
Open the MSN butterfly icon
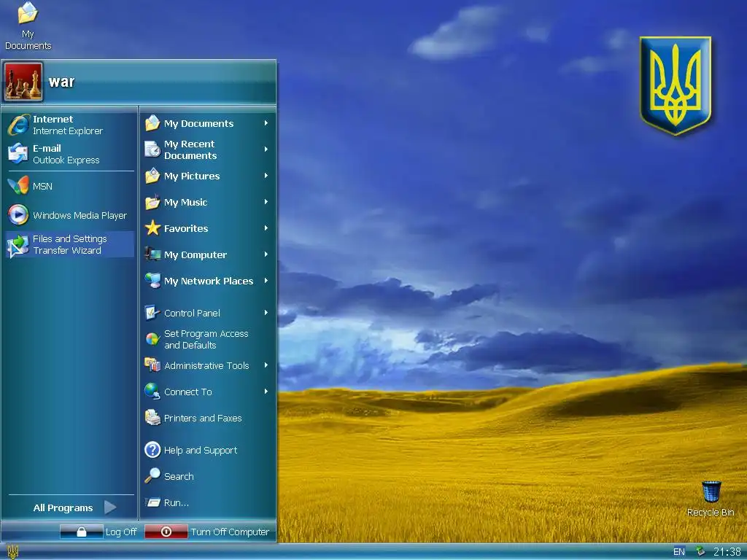[x=18, y=186]
